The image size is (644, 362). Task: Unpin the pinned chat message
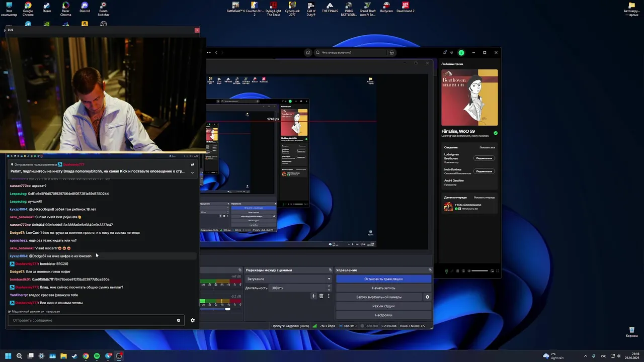(x=192, y=164)
